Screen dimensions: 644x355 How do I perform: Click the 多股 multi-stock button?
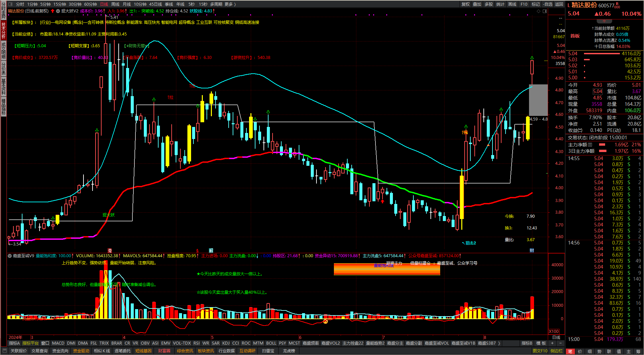(x=489, y=4)
